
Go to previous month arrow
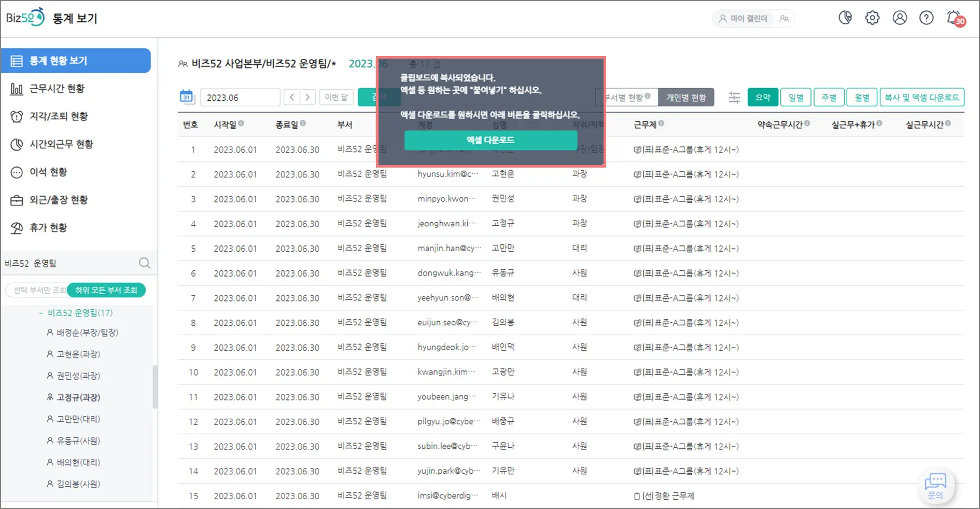(292, 98)
